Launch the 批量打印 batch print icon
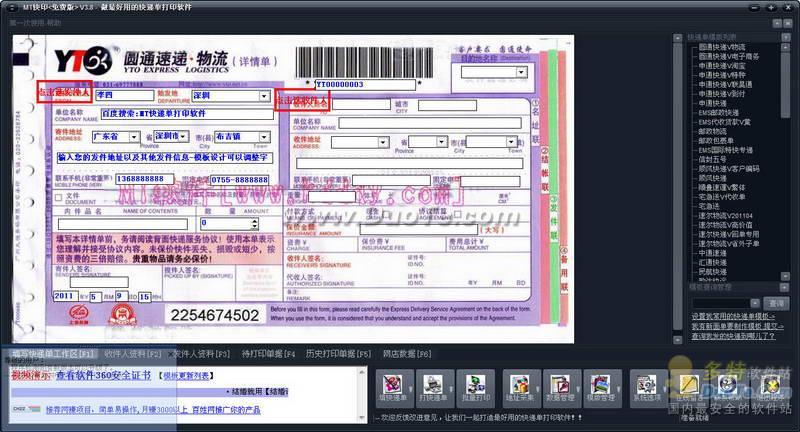 (x=476, y=388)
